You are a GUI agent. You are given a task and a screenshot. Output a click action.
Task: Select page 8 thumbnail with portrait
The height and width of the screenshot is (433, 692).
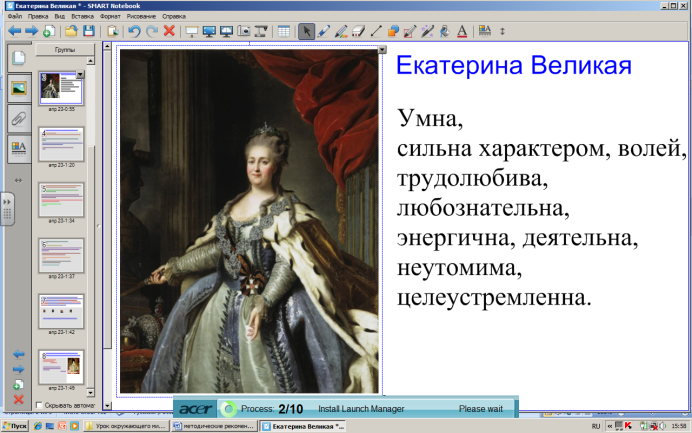pos(61,367)
